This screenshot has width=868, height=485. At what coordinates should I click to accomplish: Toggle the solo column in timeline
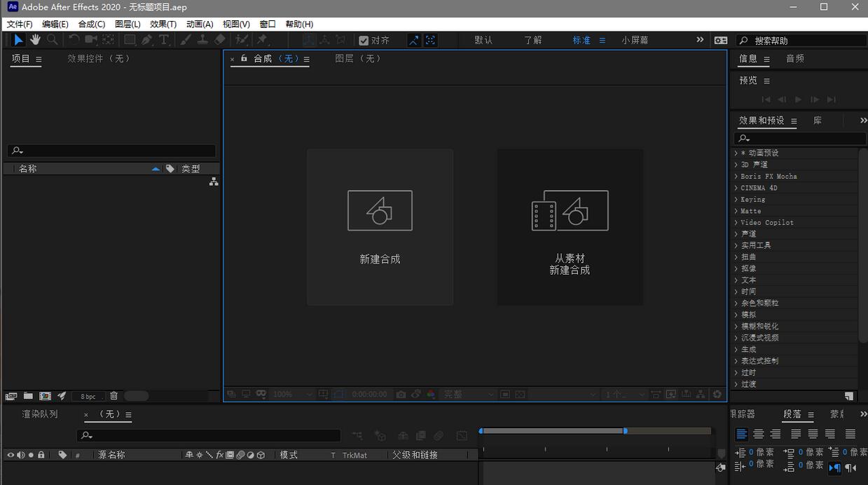point(31,455)
